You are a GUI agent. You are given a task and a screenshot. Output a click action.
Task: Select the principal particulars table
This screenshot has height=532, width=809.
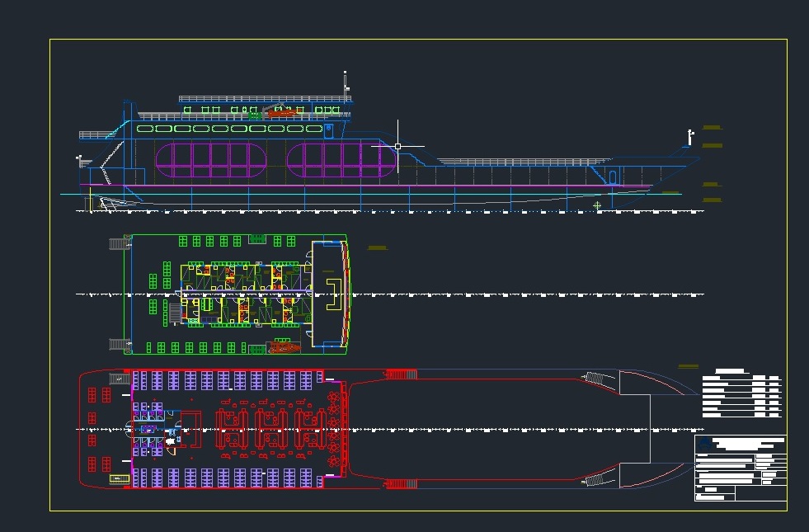point(741,395)
